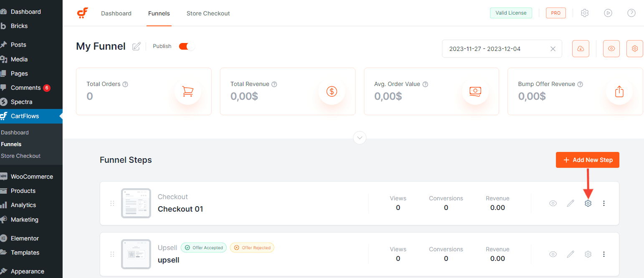Open Checkout 01 more options menu
The height and width of the screenshot is (278, 644).
click(604, 203)
